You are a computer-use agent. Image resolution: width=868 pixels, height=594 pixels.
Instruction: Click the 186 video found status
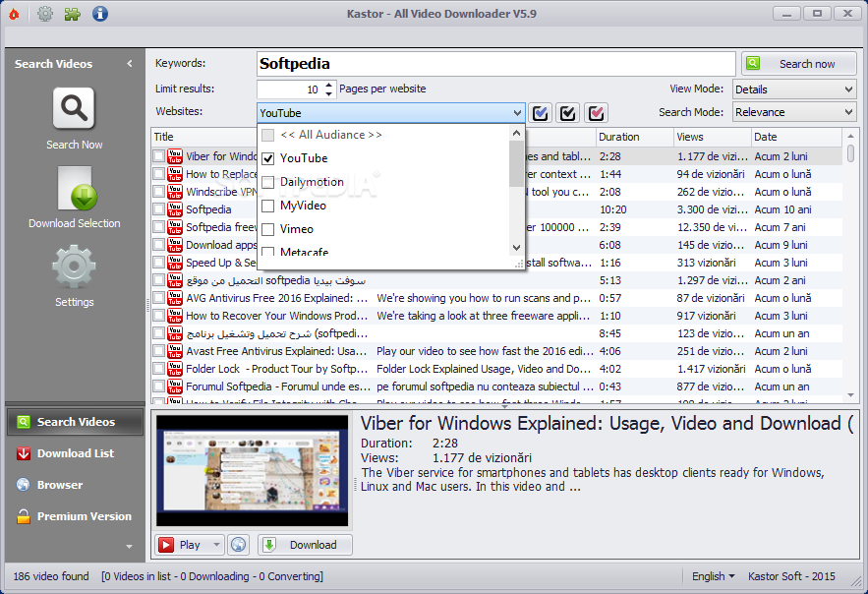tap(51, 576)
